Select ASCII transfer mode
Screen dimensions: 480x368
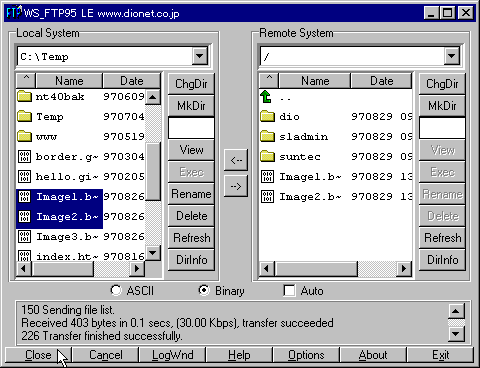116,290
